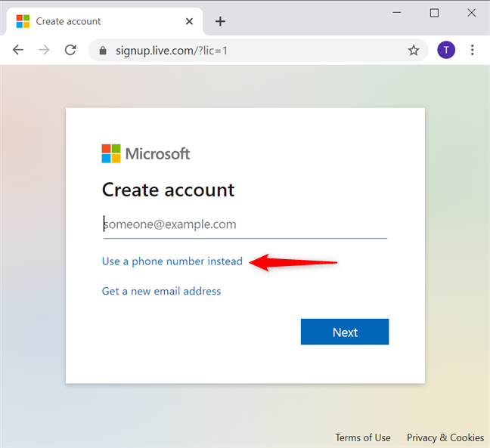Screen dimensions: 490x448
Task: Open Chrome's three-dot menu
Action: point(473,50)
